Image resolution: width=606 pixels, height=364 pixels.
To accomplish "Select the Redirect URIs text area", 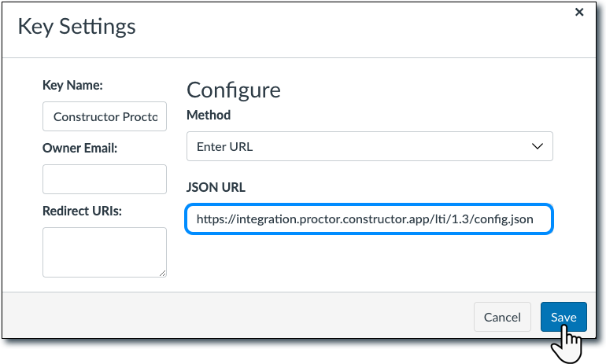I will [x=105, y=252].
